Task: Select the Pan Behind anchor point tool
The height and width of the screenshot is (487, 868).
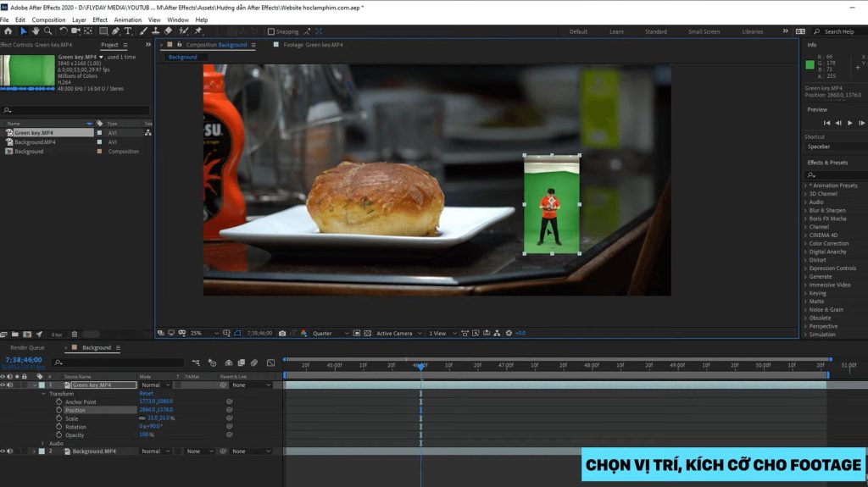Action: pyautogui.click(x=88, y=31)
